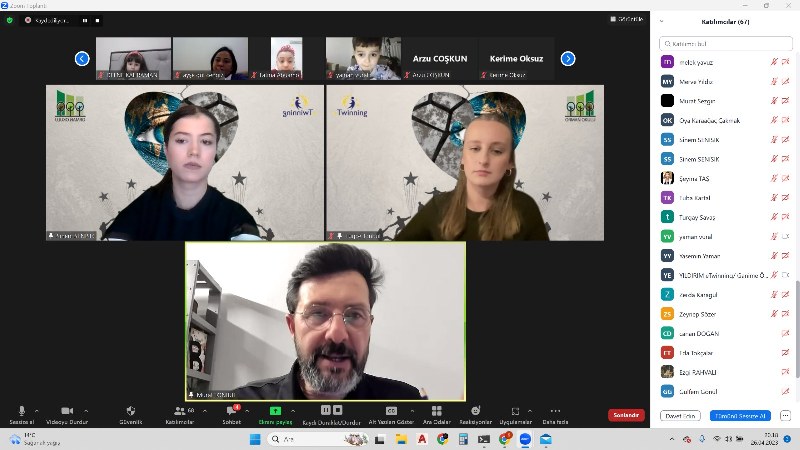Open three-dot options below participants list
This screenshot has width=800, height=450.
click(785, 416)
